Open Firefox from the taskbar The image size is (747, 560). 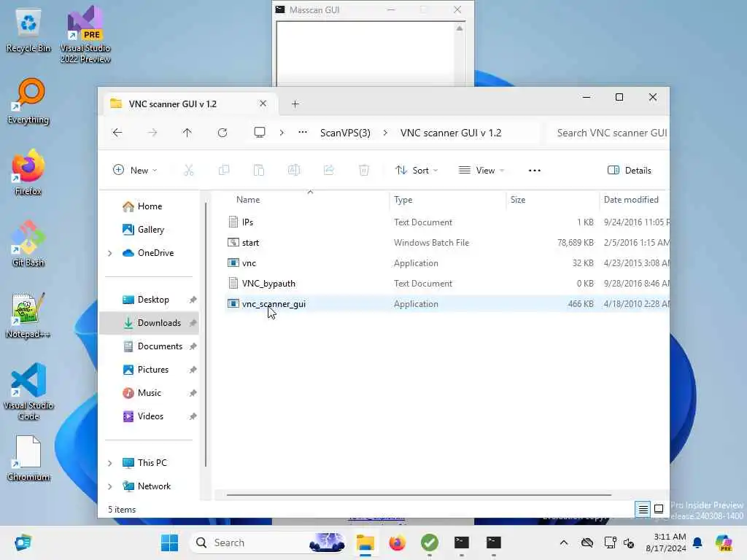point(398,542)
